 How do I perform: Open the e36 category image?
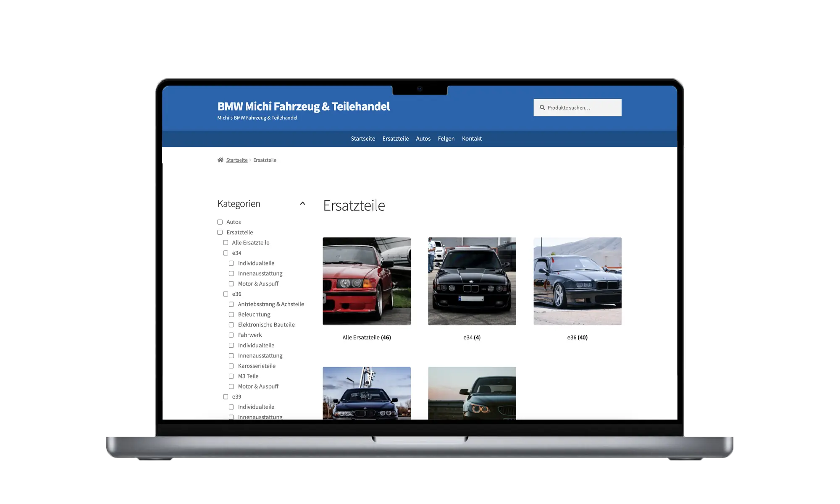tap(577, 281)
